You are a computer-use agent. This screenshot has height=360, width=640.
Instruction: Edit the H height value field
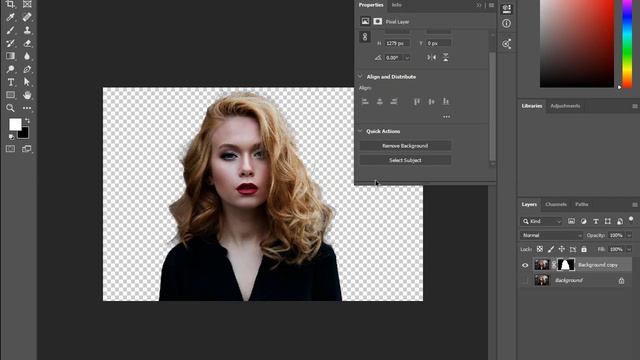[397, 43]
